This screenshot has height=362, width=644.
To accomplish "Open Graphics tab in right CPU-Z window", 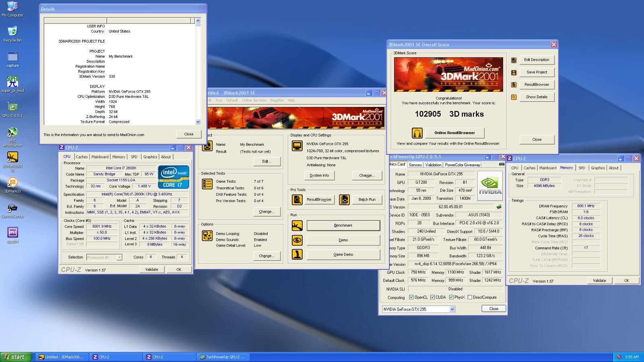I will click(x=598, y=168).
